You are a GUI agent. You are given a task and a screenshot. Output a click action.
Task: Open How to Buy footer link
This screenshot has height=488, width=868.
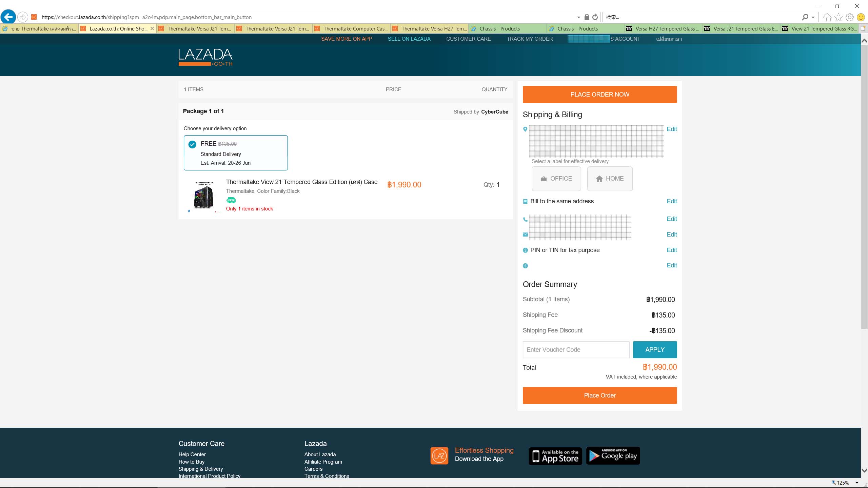click(x=192, y=462)
